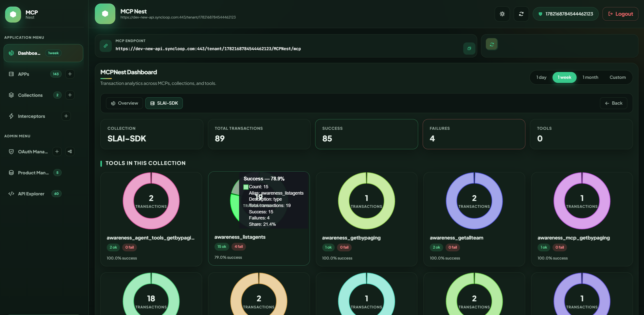Click the 143 count badge next to APPs
Screen dimensions: 644x315
[x=56, y=74]
